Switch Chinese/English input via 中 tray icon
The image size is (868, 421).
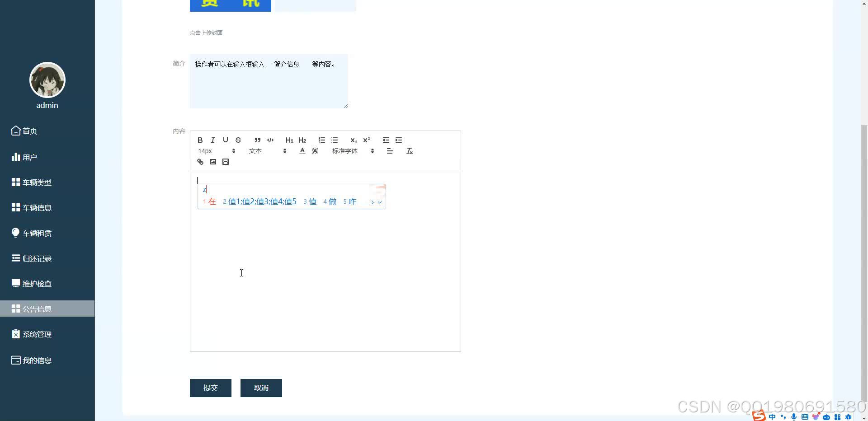(x=772, y=416)
